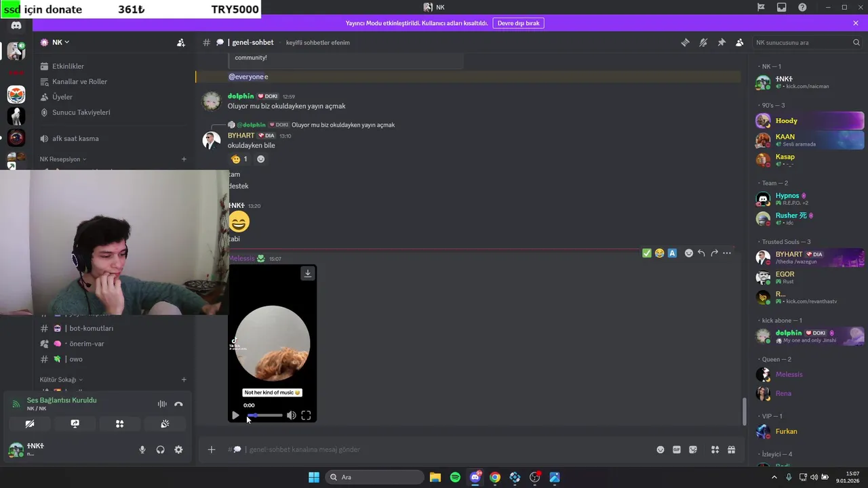This screenshot has width=868, height=488.
Task: Open the GIF picker
Action: coord(677,449)
